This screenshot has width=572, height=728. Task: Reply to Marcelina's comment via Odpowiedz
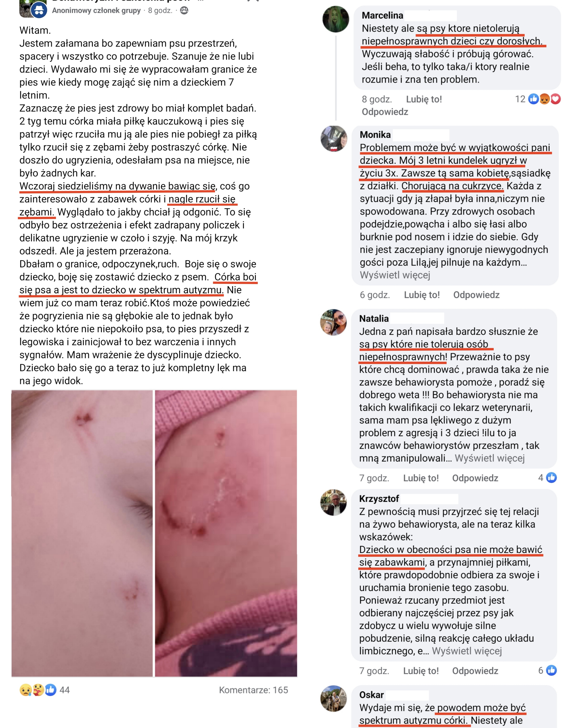coord(385,112)
